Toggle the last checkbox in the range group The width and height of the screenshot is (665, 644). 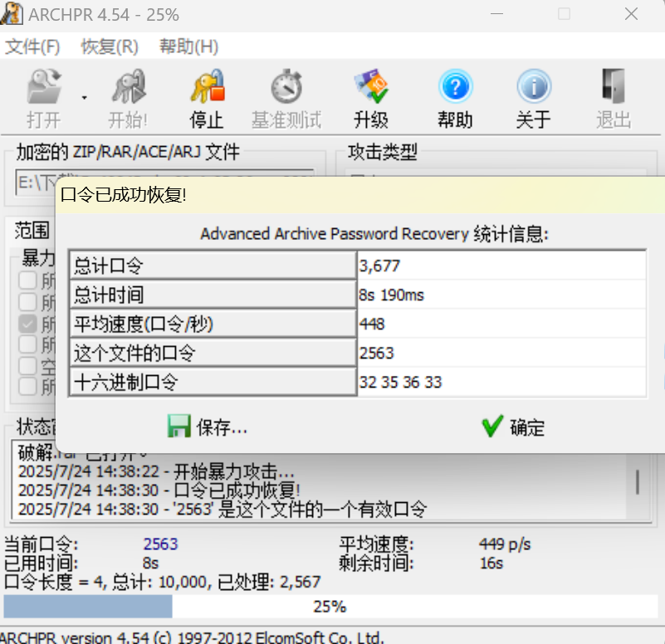[27, 386]
